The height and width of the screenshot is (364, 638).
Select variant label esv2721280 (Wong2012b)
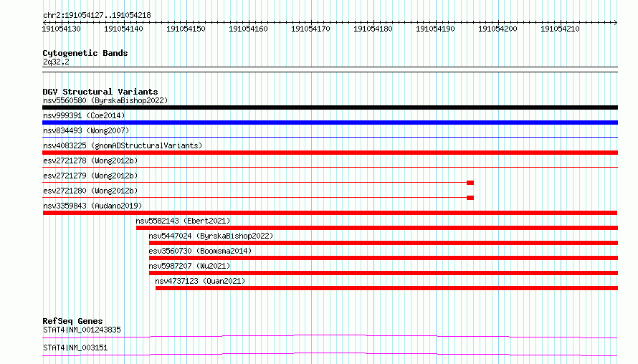90,191
